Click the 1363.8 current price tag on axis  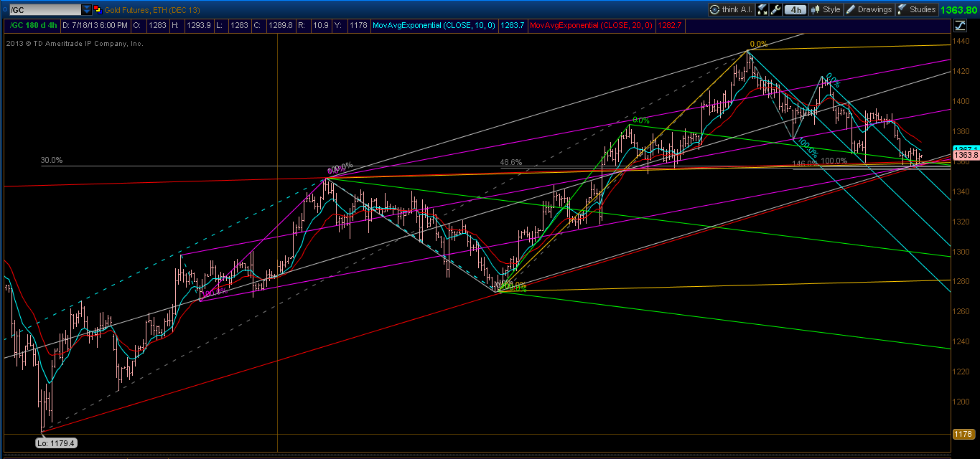[x=965, y=155]
